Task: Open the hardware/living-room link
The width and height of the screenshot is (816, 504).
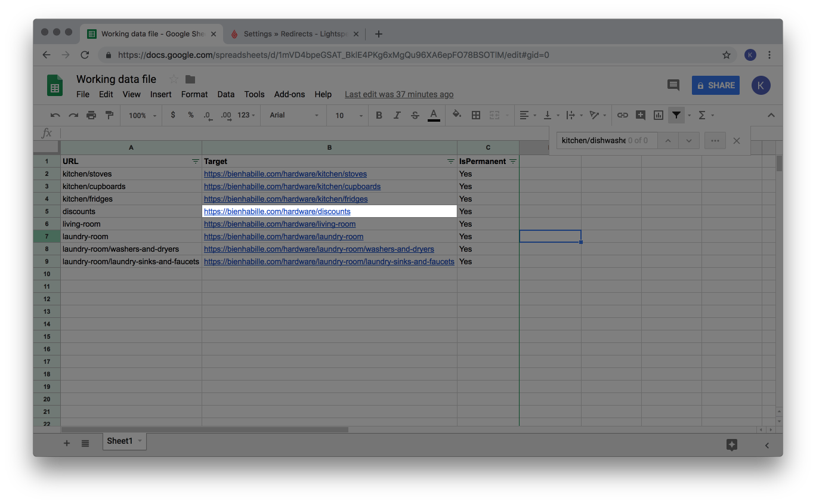Action: pos(280,224)
